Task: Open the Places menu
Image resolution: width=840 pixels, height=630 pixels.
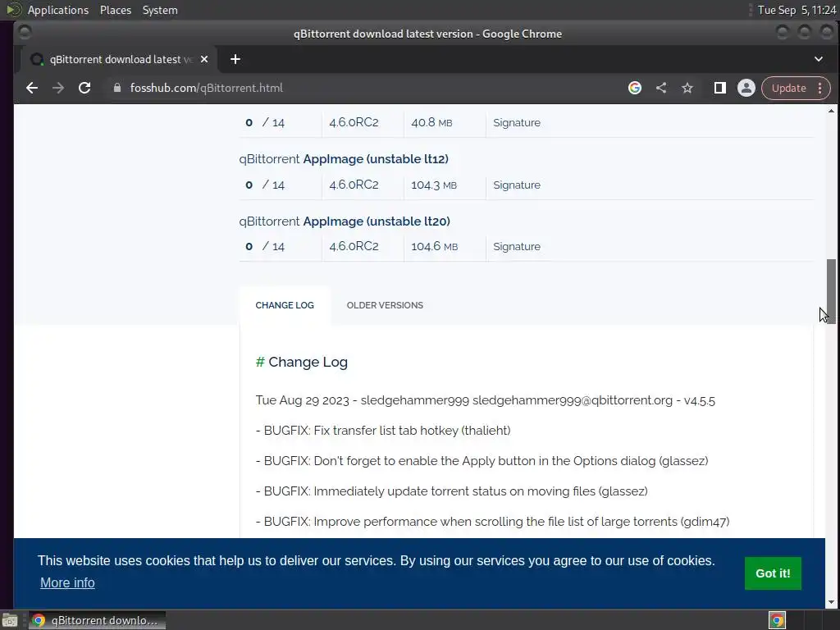Action: 115,10
